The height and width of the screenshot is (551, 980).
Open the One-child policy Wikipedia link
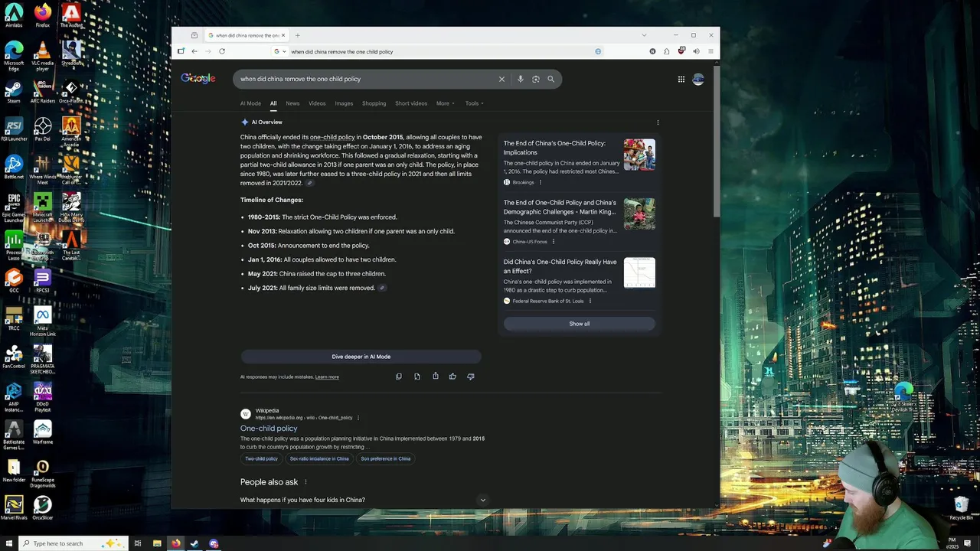tap(269, 429)
